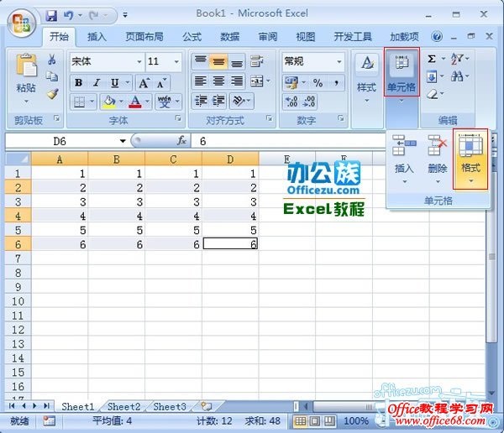Align text to the left
The image size is (504, 433).
[201, 81]
